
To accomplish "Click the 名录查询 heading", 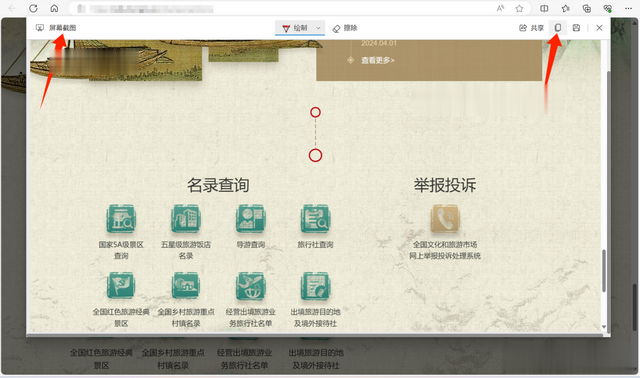I will pyautogui.click(x=218, y=185).
